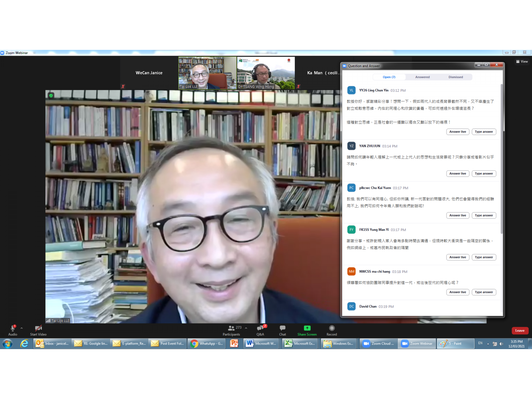Open WhatsApp Chrome window in taskbar
532x399 pixels.
(x=207, y=343)
